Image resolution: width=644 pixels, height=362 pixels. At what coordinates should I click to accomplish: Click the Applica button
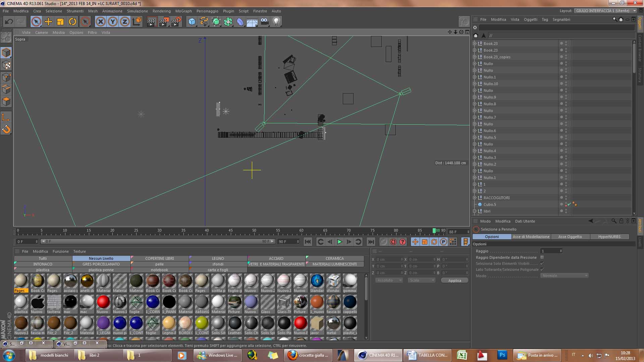(x=454, y=281)
